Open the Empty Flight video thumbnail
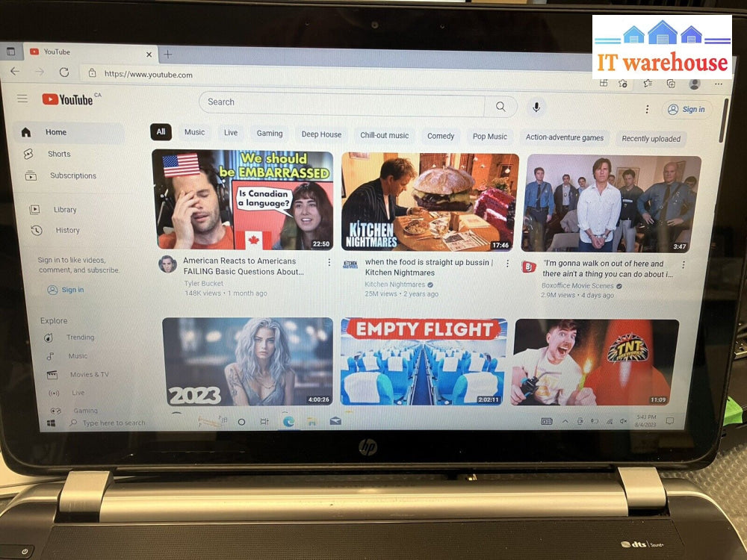 (424, 362)
